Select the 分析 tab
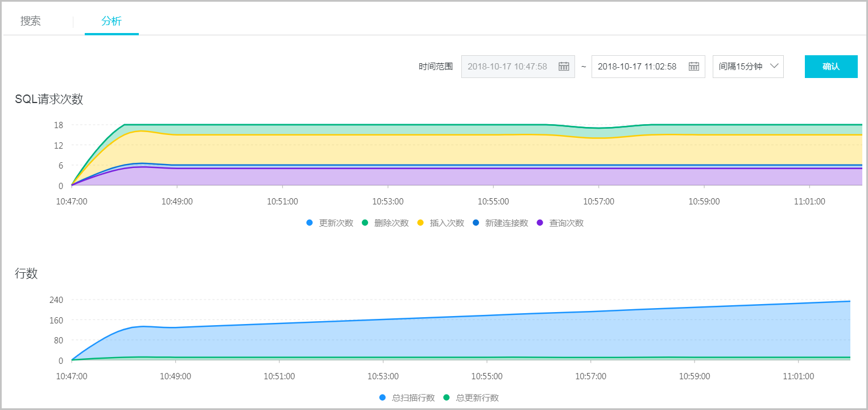The height and width of the screenshot is (410, 868). 111,21
